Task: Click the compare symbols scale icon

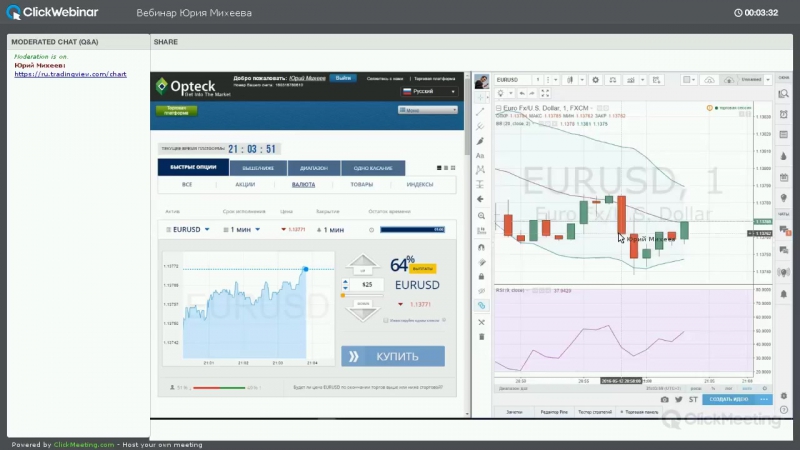Action: tap(613, 80)
